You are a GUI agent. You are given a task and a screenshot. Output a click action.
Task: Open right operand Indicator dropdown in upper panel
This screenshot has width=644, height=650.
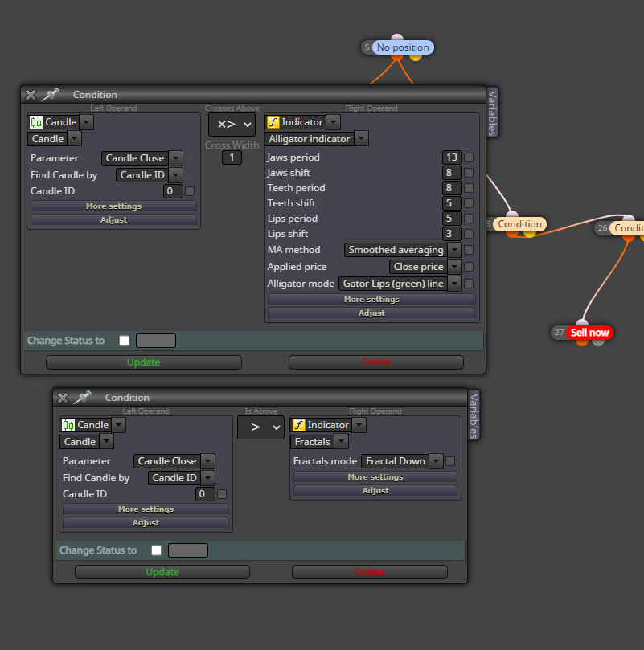pyautogui.click(x=333, y=122)
